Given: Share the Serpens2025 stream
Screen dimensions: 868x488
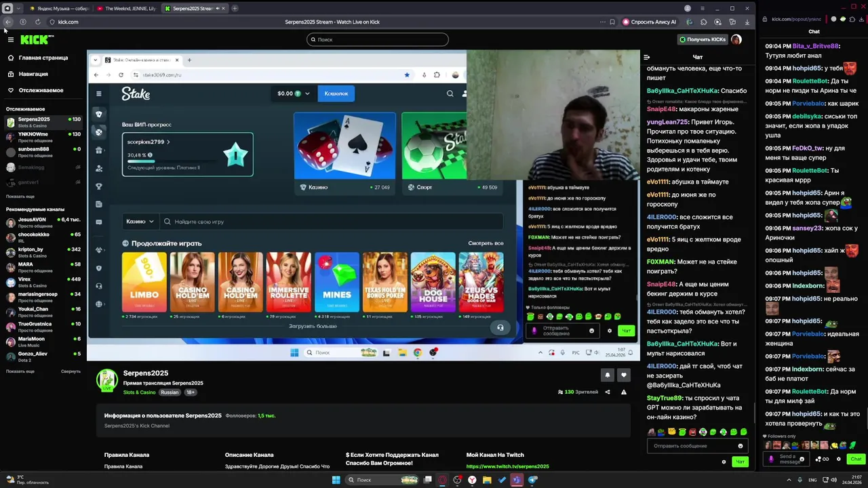Looking at the screenshot, I should 608,392.
